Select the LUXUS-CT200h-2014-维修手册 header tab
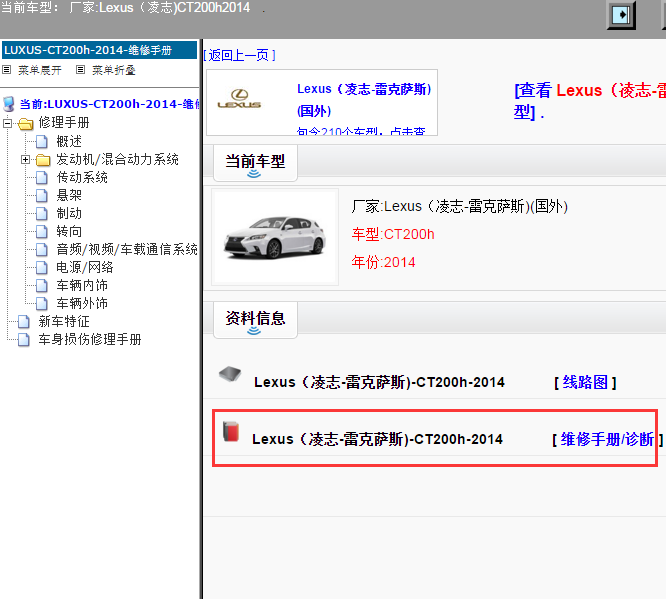Viewport: 666px width, 599px height. tap(99, 50)
